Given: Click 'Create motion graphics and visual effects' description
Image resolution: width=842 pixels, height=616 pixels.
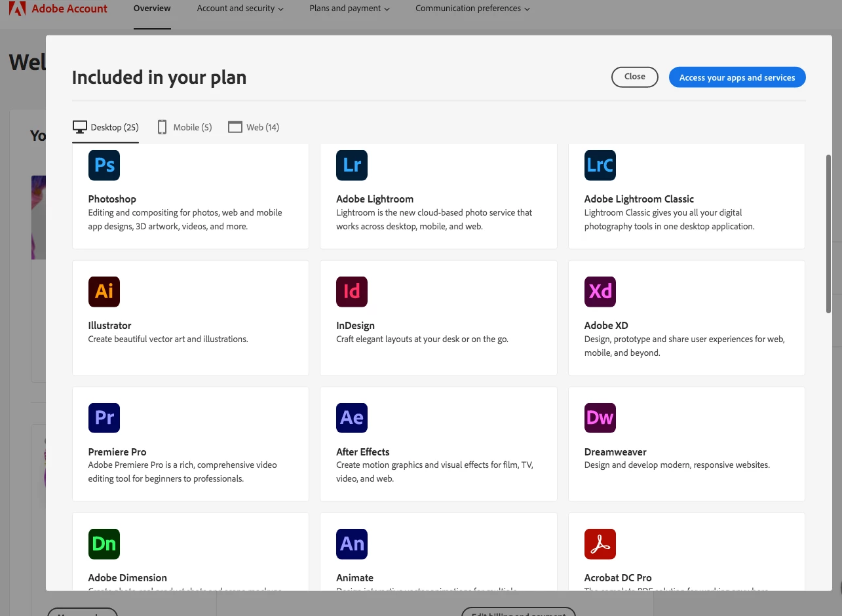Looking at the screenshot, I should [435, 472].
